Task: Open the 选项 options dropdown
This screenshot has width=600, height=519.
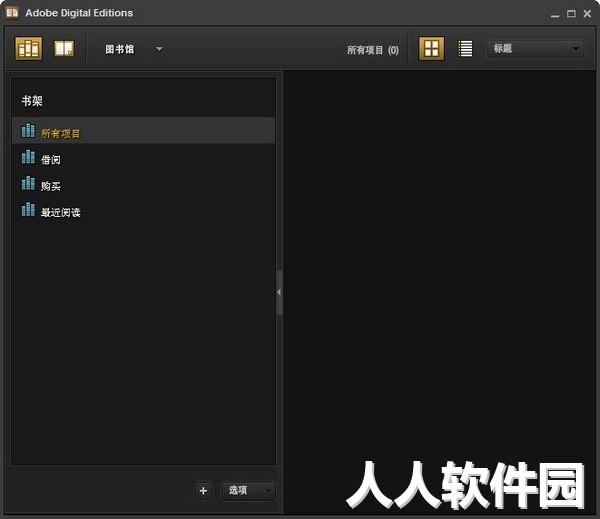Action: [x=248, y=490]
